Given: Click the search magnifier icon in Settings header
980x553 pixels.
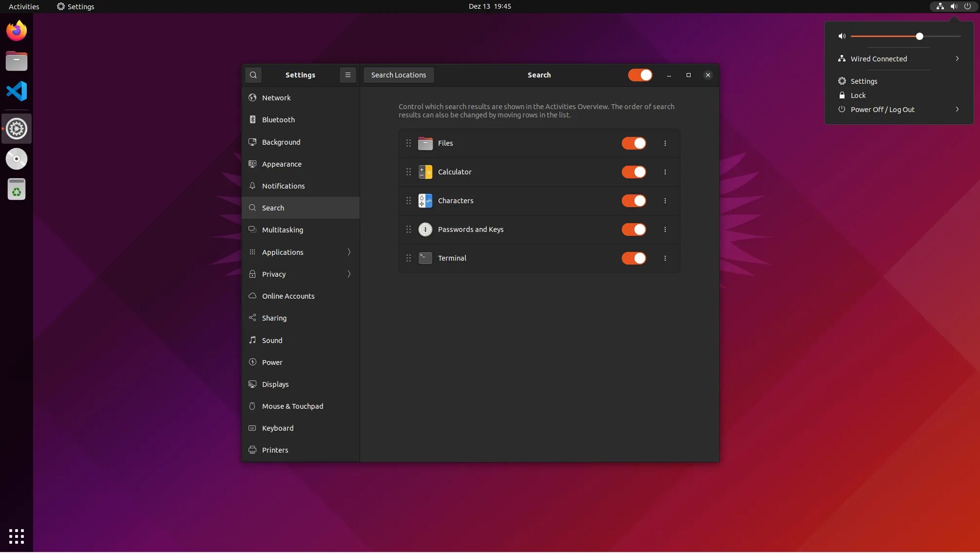Looking at the screenshot, I should coord(253,75).
